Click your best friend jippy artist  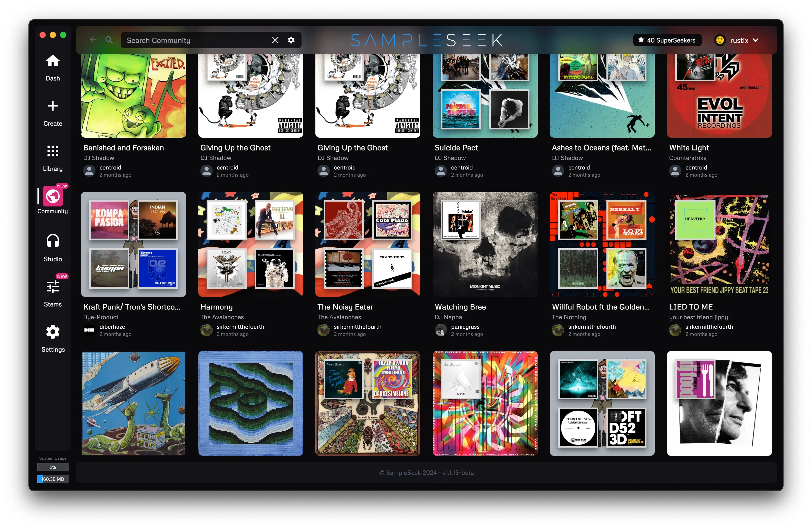point(698,317)
